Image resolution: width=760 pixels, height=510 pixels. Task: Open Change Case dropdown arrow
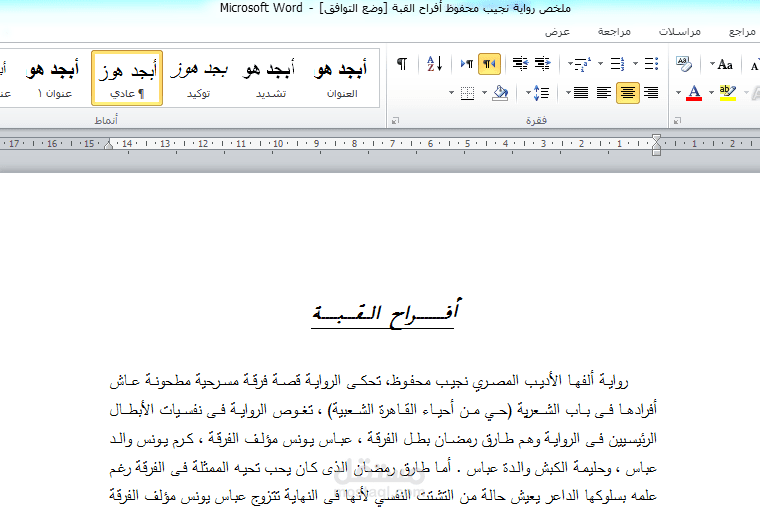(712, 64)
